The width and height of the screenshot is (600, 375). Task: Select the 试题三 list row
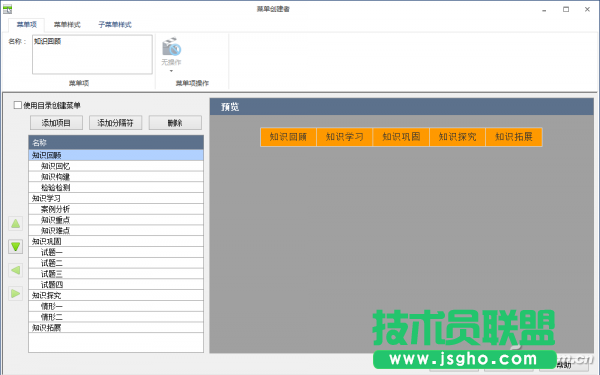tap(116, 274)
